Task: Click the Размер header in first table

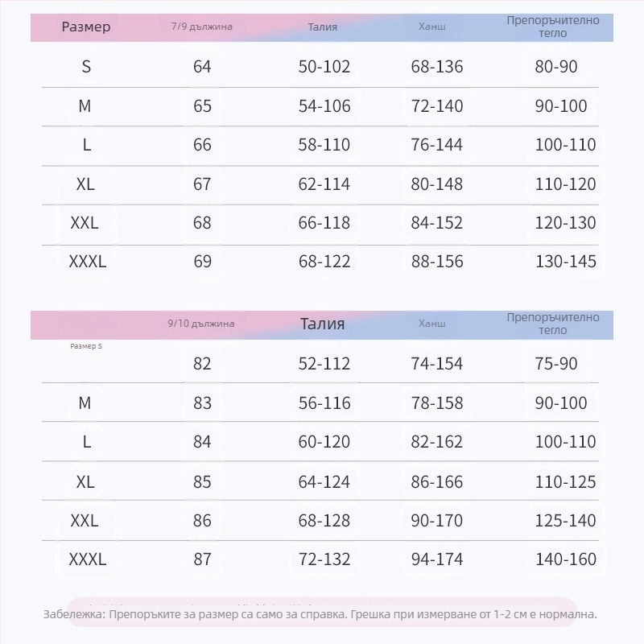Action: tap(86, 27)
